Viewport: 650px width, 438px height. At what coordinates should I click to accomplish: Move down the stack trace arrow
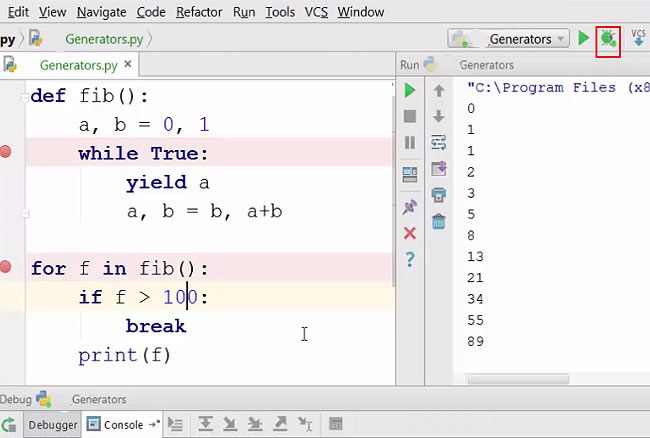(x=439, y=116)
